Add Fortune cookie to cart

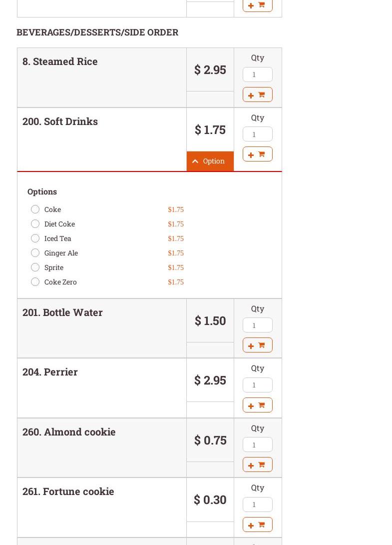pos(257,524)
